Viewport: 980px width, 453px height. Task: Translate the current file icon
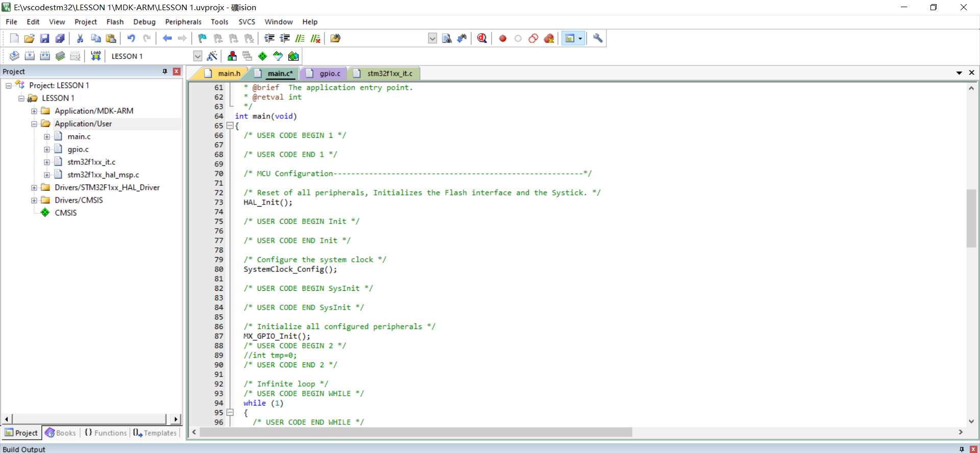(14, 56)
